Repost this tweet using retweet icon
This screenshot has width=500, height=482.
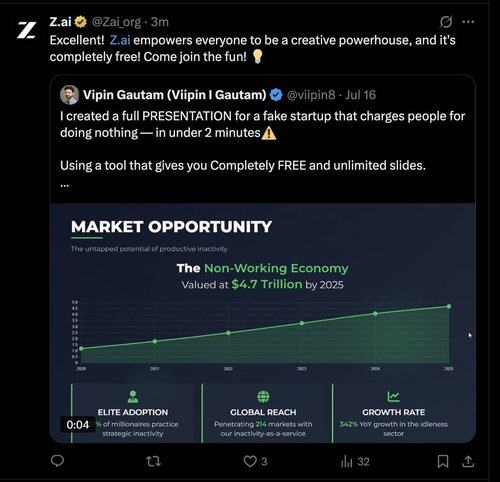click(154, 461)
